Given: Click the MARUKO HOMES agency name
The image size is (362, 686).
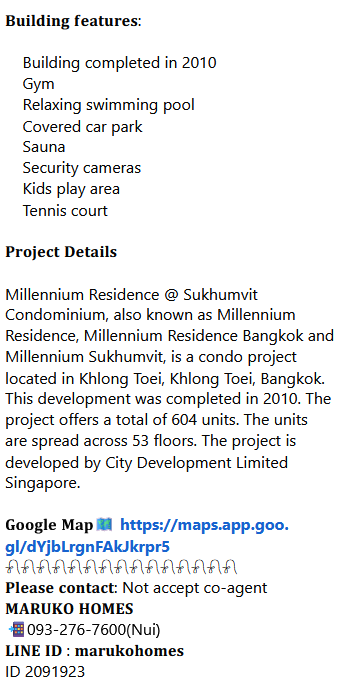Looking at the screenshot, I should (69, 609).
